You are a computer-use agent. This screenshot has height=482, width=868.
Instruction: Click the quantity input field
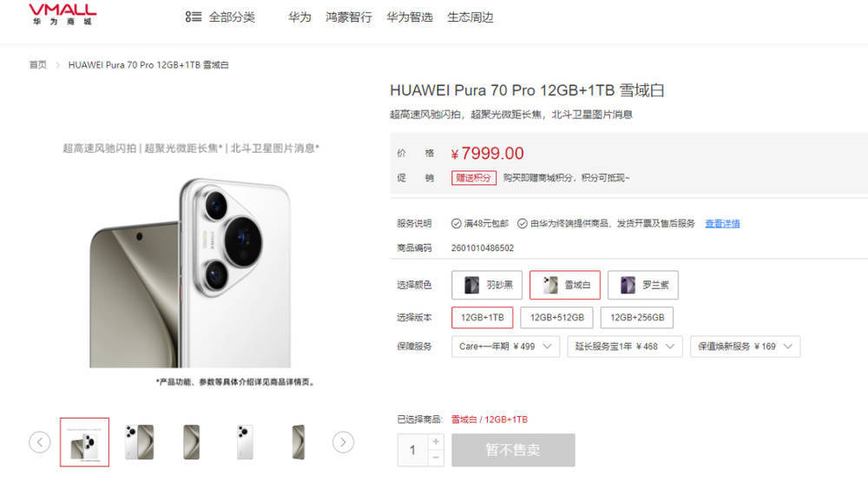click(413, 450)
